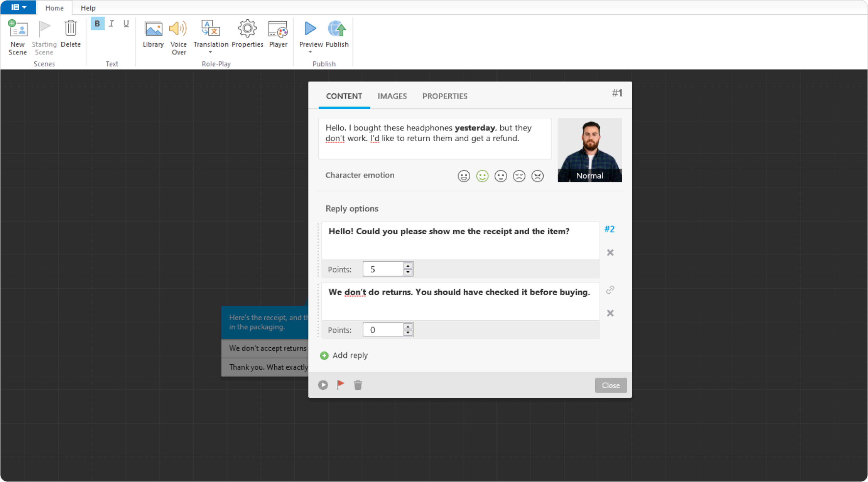Switch to the IMAGES tab

pos(392,96)
